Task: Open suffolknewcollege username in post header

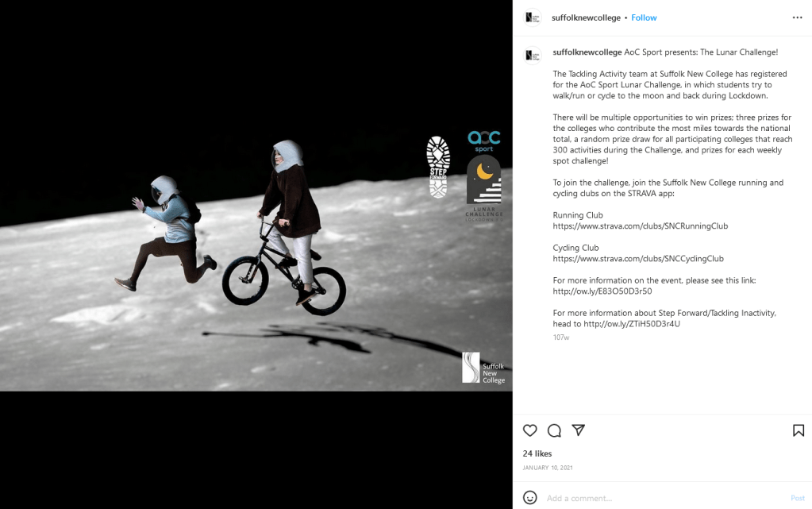Action: tap(586, 17)
